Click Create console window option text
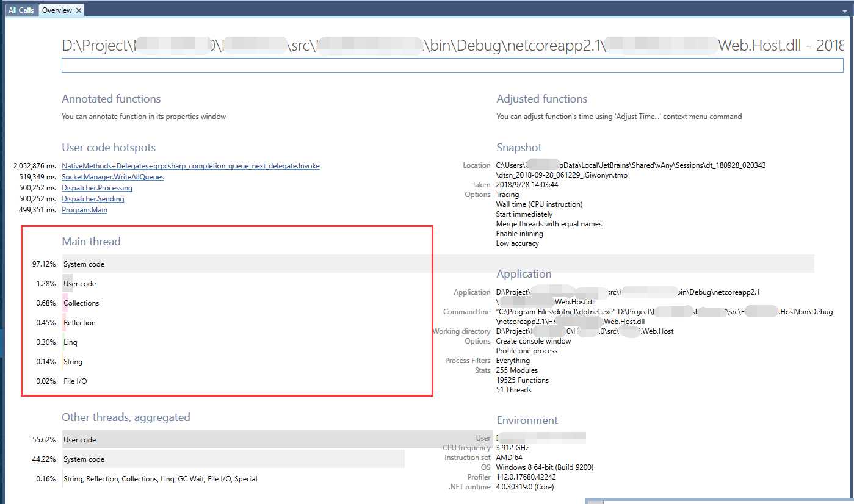854x504 pixels. coord(534,341)
